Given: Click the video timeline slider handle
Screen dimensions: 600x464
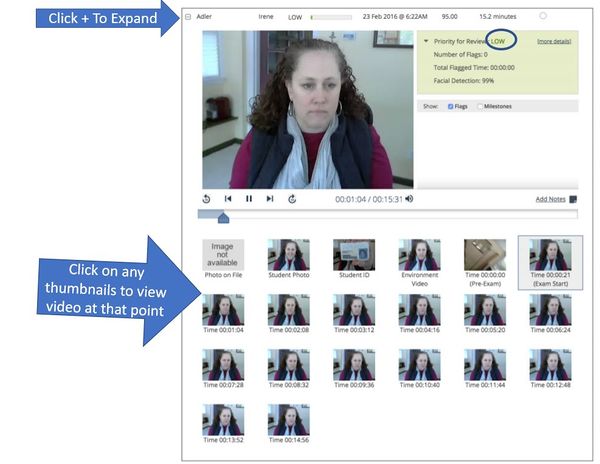Looking at the screenshot, I should point(223,216).
